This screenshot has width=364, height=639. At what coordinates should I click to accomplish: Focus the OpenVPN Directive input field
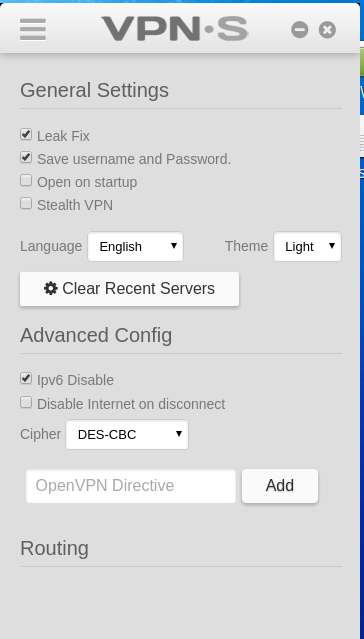pos(131,486)
